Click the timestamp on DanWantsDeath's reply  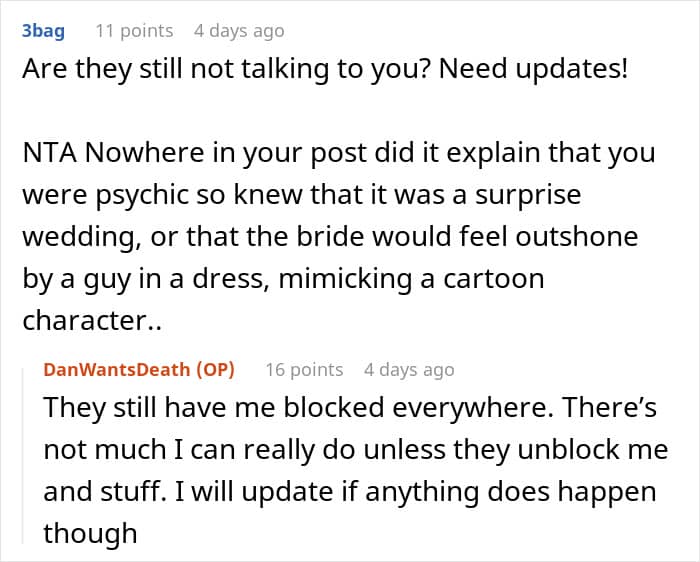pos(409,369)
